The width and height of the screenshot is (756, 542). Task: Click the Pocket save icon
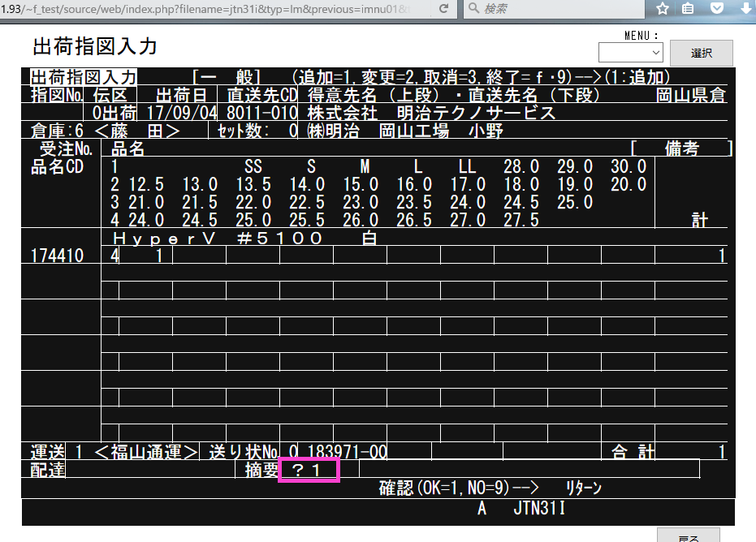click(x=716, y=8)
